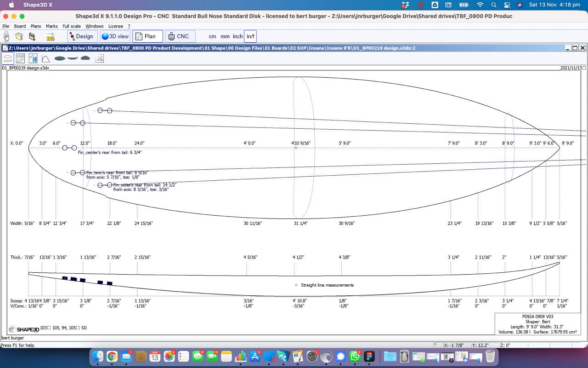Viewport: 588px width, 368px height.
Task: Open the Board menu
Action: coord(20,26)
